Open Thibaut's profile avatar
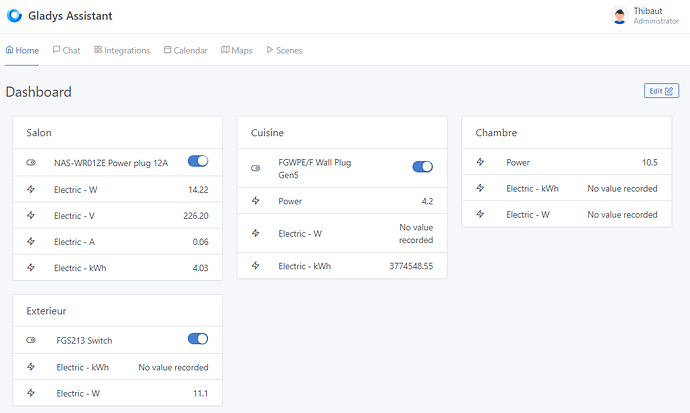690x413 pixels. [x=620, y=16]
